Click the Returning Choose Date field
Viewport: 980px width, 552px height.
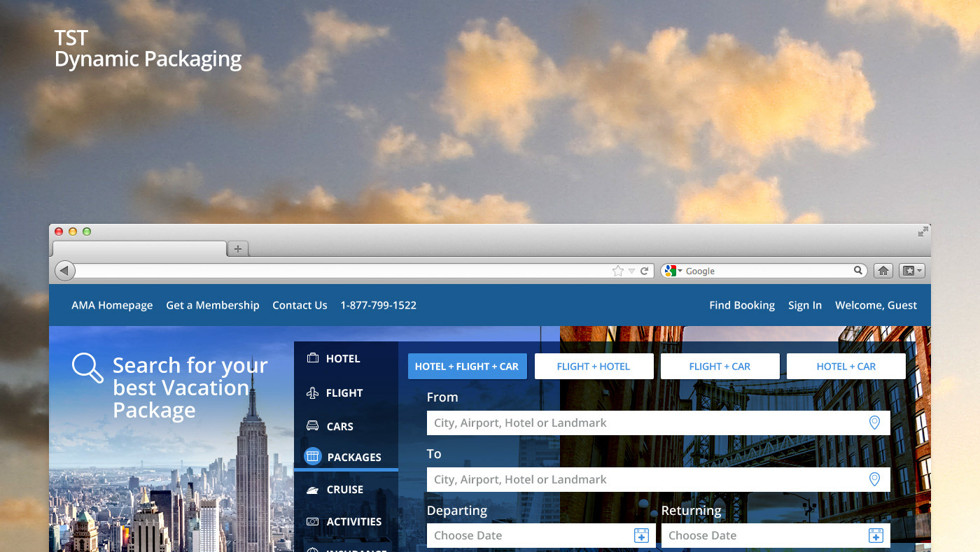point(776,535)
